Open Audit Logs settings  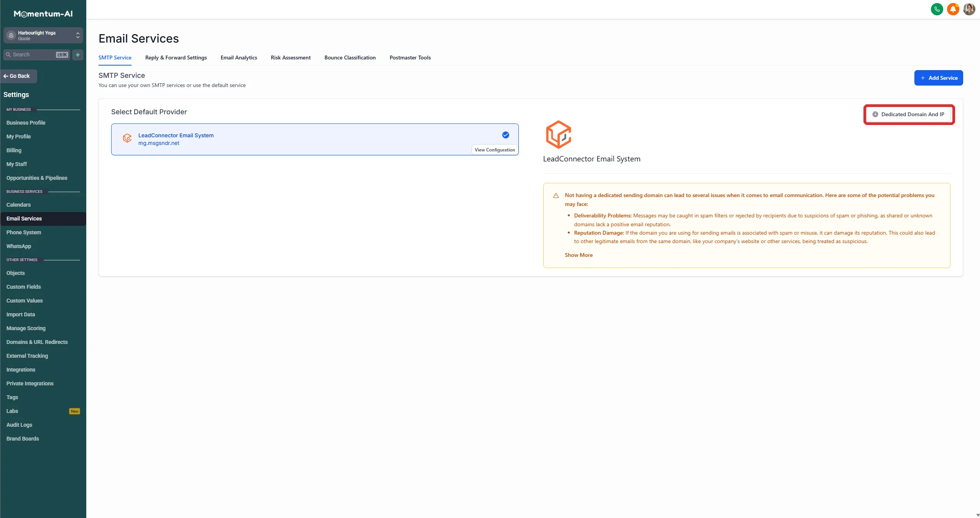tap(19, 425)
